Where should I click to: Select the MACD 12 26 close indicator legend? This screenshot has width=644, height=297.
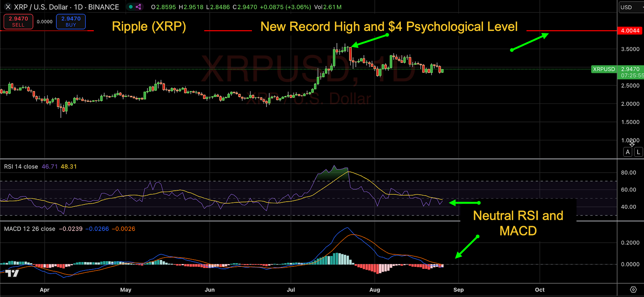(30, 229)
